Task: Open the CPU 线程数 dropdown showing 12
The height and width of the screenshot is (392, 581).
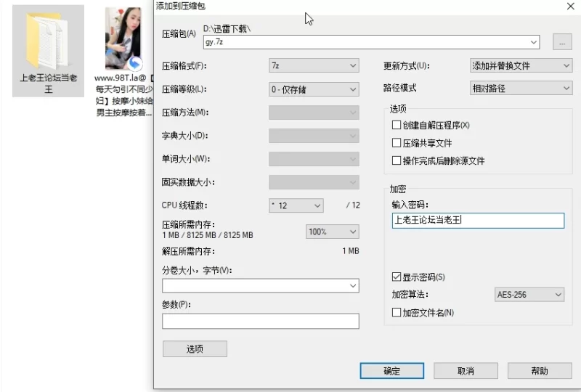Action: [x=296, y=205]
